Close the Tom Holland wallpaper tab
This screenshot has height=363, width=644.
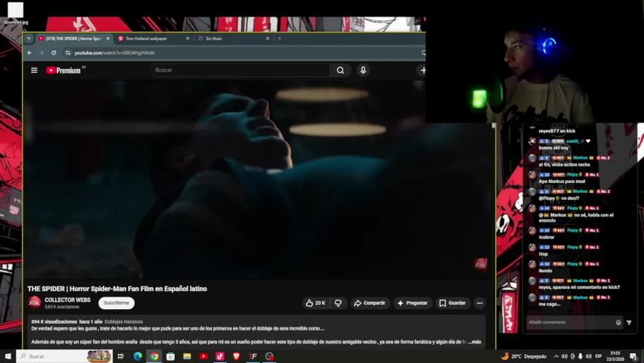click(188, 38)
